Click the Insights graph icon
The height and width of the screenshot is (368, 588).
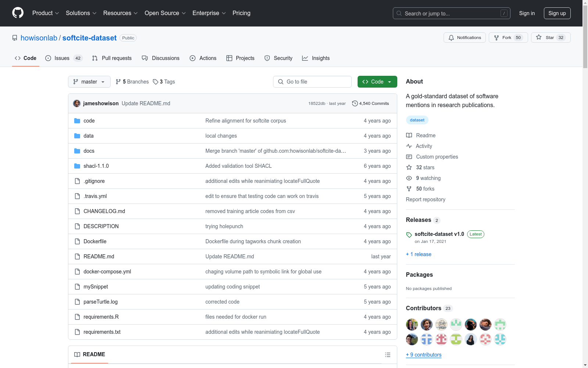(x=305, y=58)
